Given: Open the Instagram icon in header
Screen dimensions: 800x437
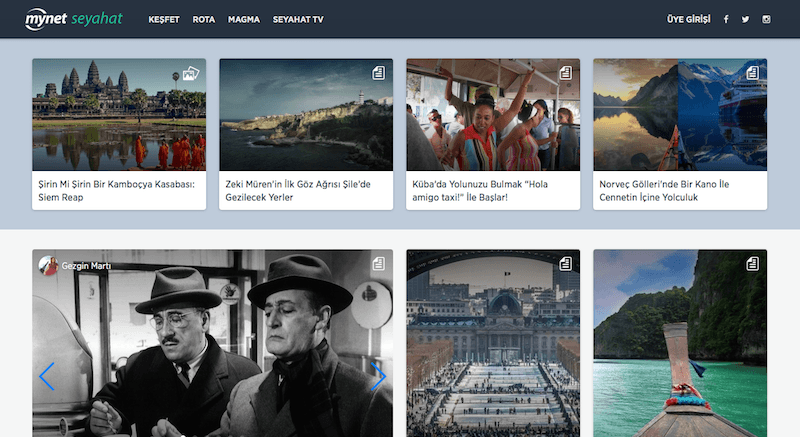Looking at the screenshot, I should [x=767, y=19].
